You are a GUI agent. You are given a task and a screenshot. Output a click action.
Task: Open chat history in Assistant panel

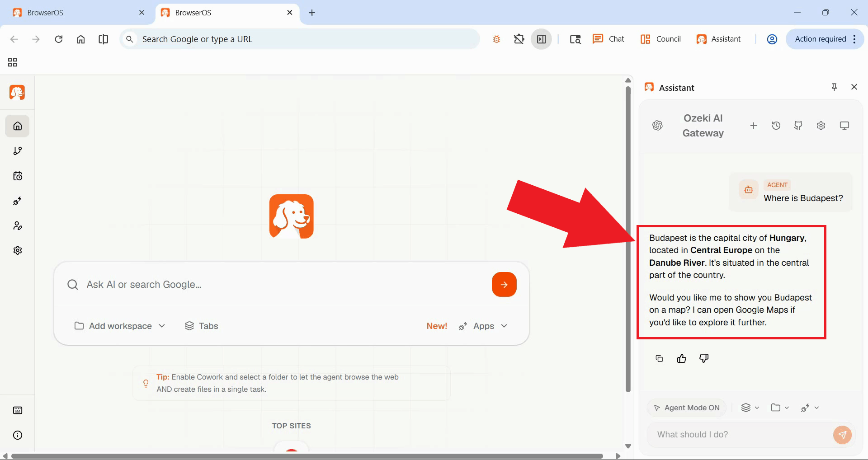pos(776,126)
